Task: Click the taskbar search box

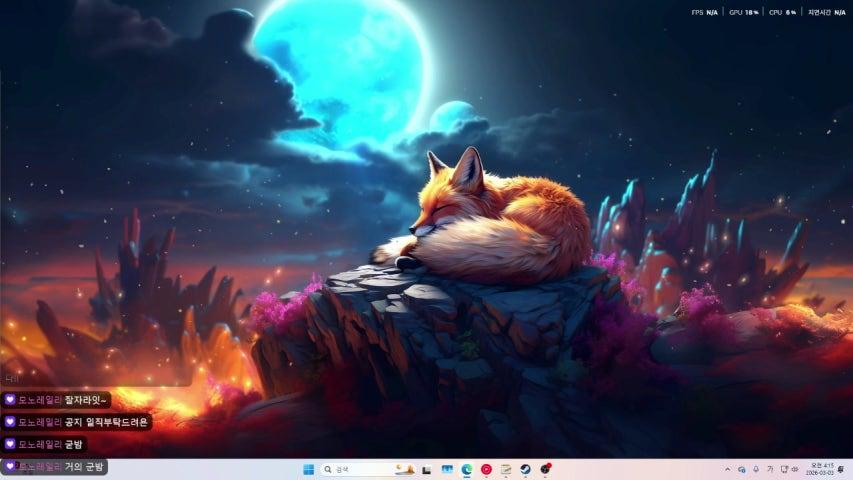Action: click(368, 470)
